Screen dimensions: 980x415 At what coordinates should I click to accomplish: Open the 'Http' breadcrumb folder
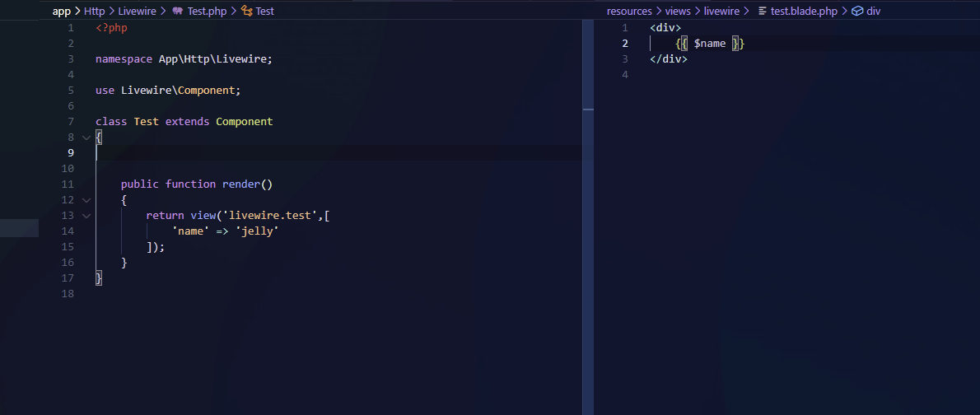point(95,12)
